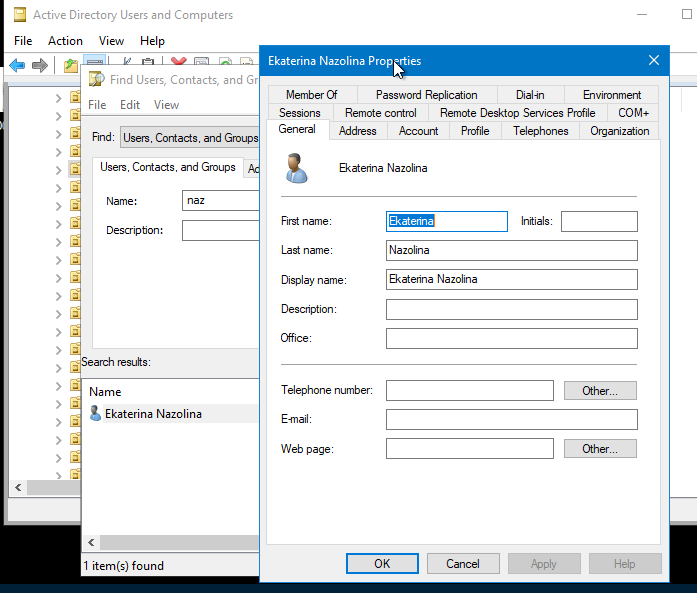Click the gray Forward arrow toolbar icon
Screen dimensions: 697x593
40,66
